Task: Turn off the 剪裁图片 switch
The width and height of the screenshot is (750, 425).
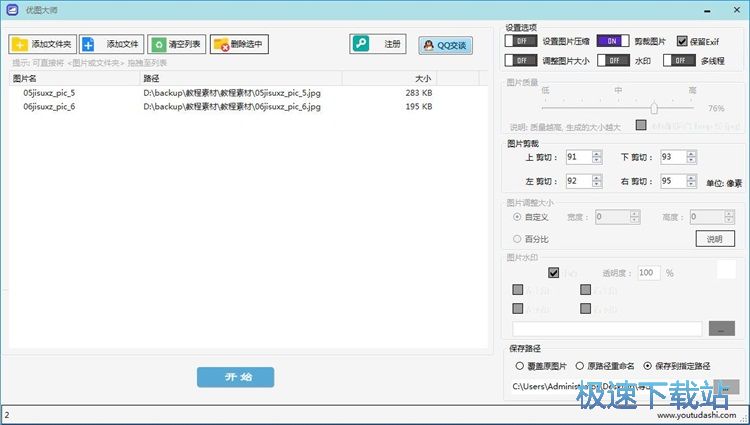Action: (613, 41)
